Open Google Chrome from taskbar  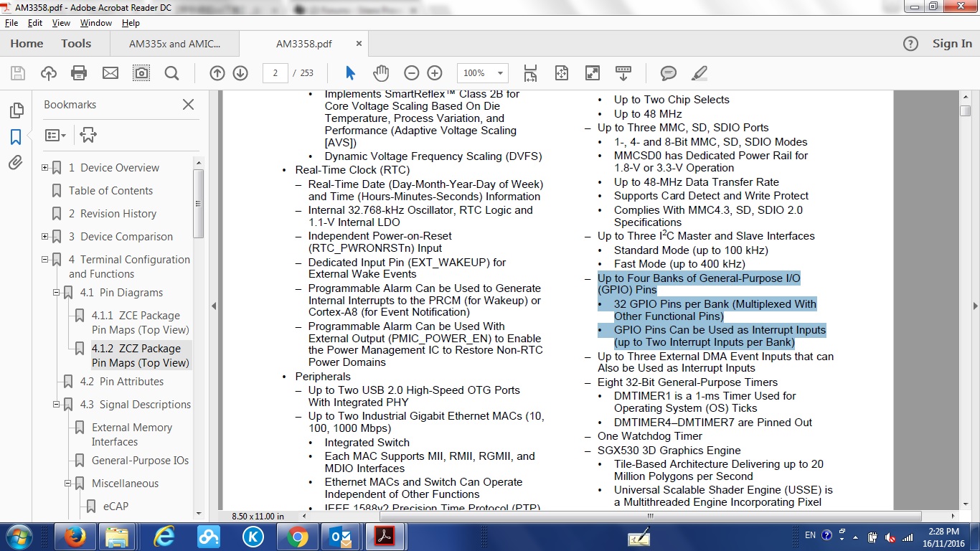[297, 537]
